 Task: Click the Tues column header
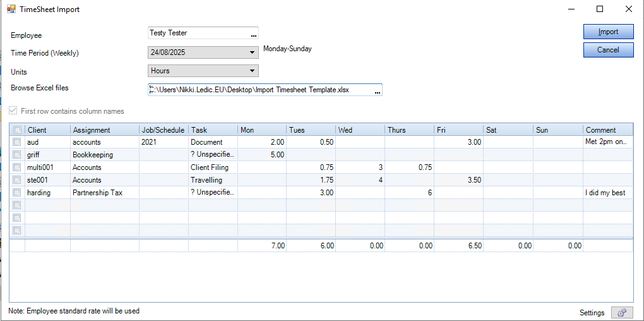click(x=311, y=130)
